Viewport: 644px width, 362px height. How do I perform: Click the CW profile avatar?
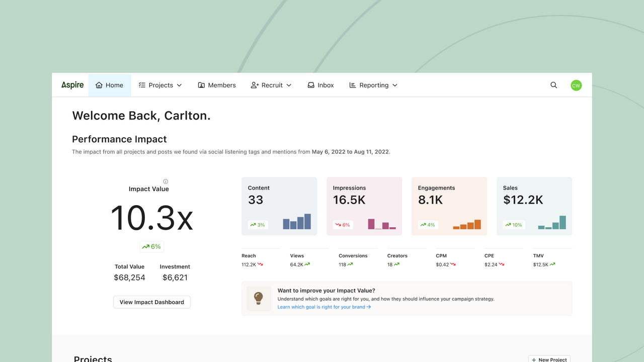(x=576, y=85)
